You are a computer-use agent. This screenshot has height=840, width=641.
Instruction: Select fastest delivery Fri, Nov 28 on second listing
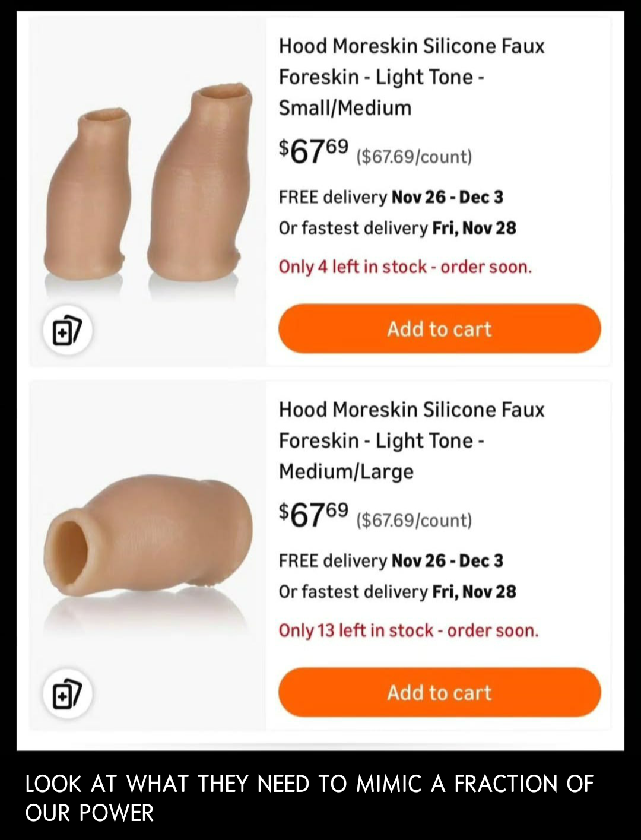click(x=397, y=592)
